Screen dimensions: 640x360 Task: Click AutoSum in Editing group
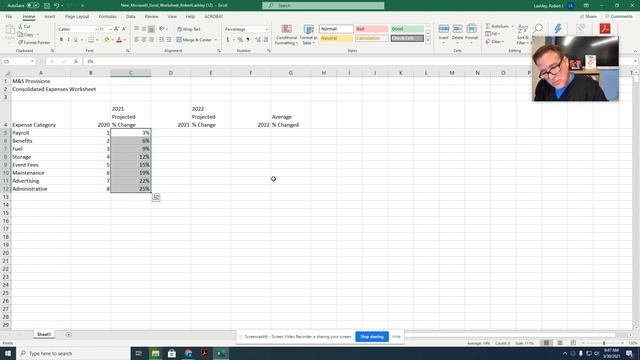pyautogui.click(x=497, y=27)
